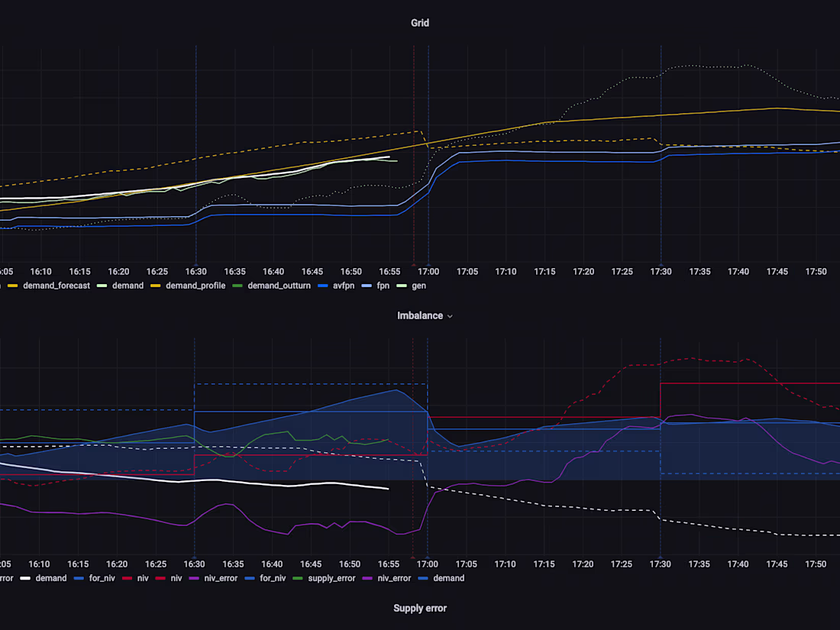Click the white demand legend color swatch
The width and height of the screenshot is (840, 630).
[x=24, y=578]
